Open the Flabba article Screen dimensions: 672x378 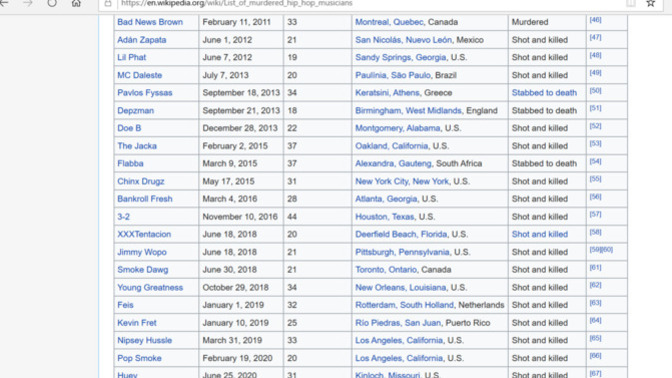[130, 163]
